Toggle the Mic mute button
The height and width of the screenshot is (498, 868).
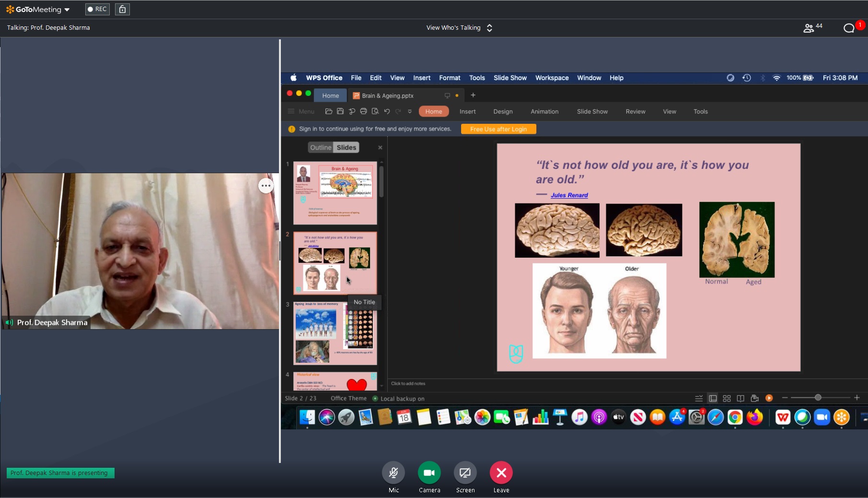click(x=393, y=473)
